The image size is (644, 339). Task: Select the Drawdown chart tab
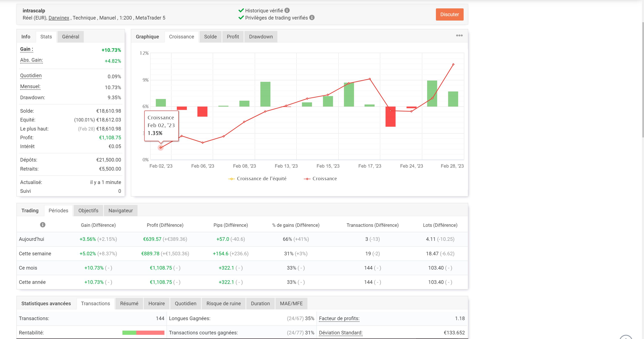tap(261, 37)
